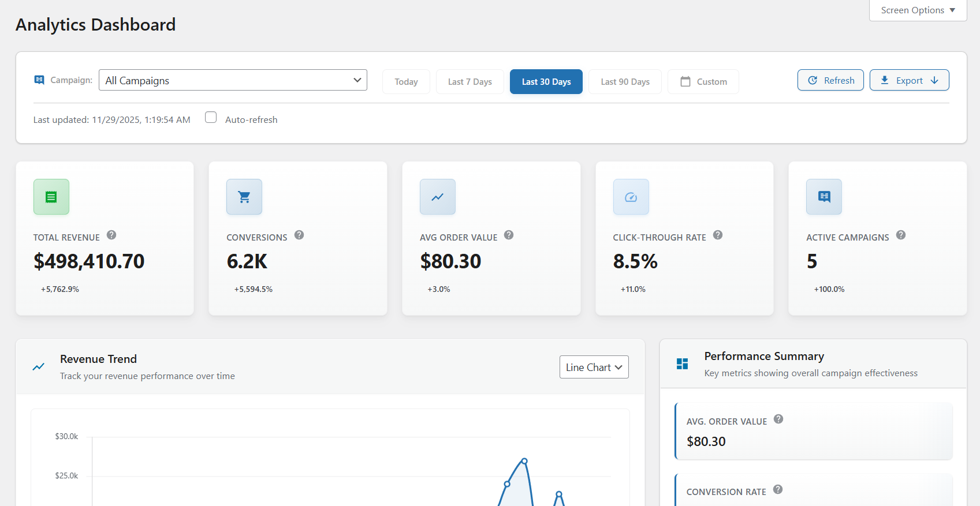The image size is (980, 506).
Task: Click the Active Campaigns card icon
Action: pyautogui.click(x=824, y=197)
